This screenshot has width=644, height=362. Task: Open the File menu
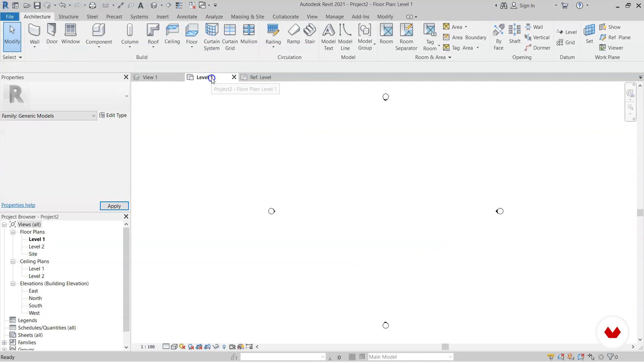click(x=10, y=16)
